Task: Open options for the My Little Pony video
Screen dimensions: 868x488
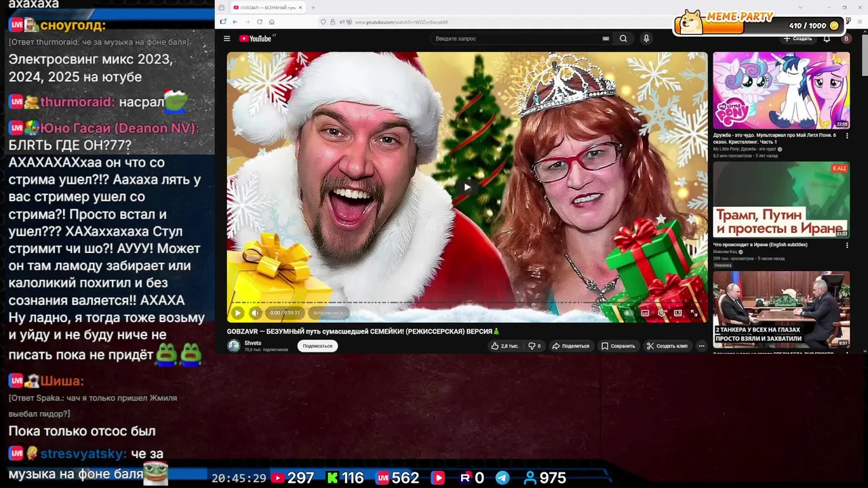Action: (847, 135)
